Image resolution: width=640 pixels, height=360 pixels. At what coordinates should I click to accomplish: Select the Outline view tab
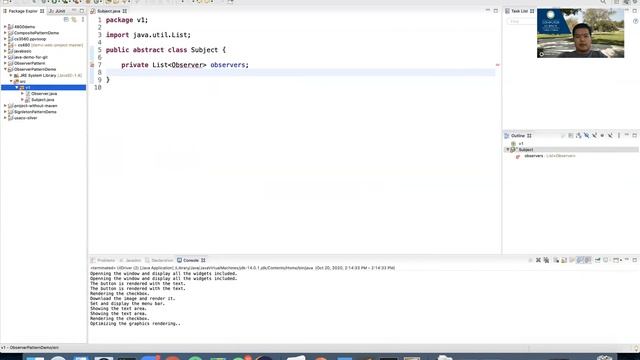pyautogui.click(x=518, y=136)
